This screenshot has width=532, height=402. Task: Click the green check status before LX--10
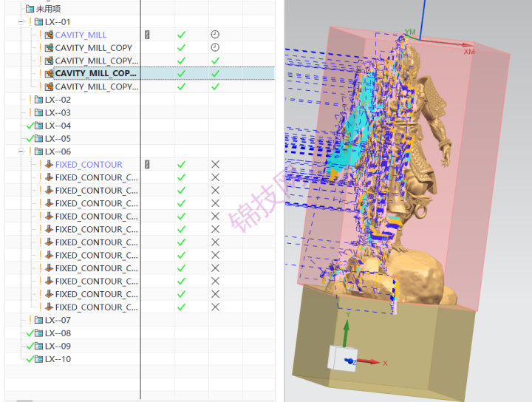[x=30, y=359]
